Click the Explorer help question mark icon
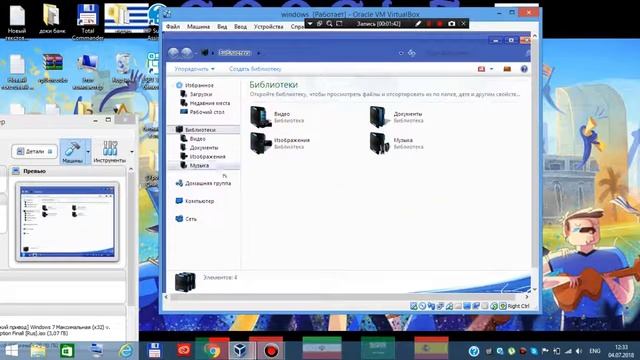640x360 pixels. 524,69
